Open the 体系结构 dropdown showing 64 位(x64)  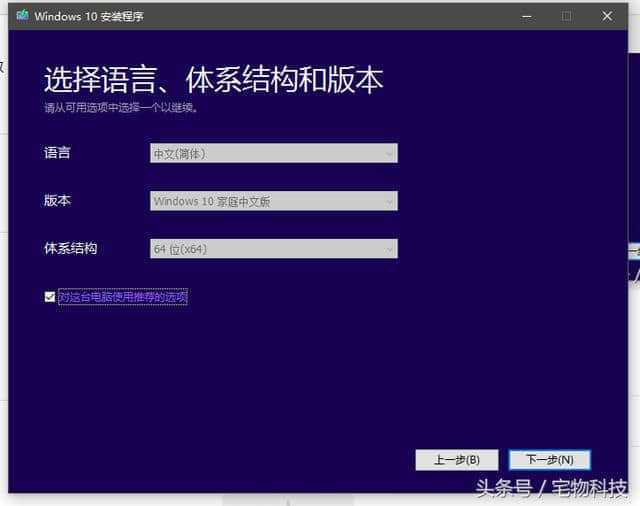coord(273,249)
